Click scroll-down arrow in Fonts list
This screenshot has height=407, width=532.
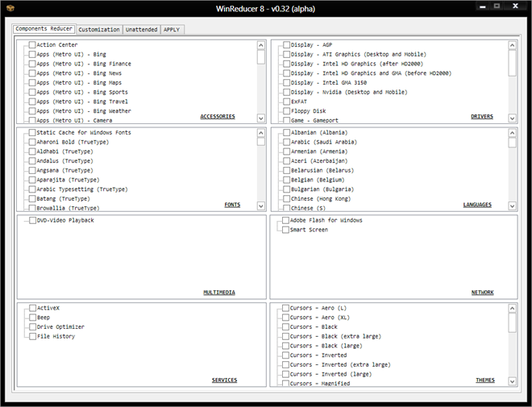(261, 206)
